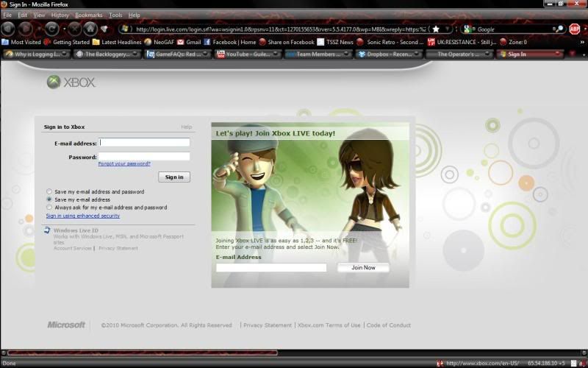Viewport: 588px width, 368px height.
Task: Focus the E-mail address sign-in field
Action: pos(144,143)
